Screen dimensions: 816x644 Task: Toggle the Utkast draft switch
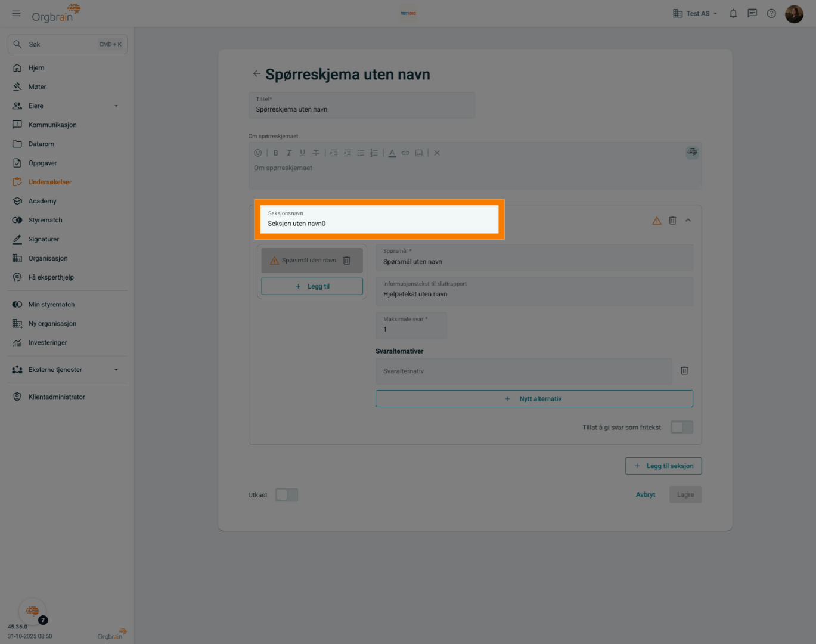click(286, 495)
